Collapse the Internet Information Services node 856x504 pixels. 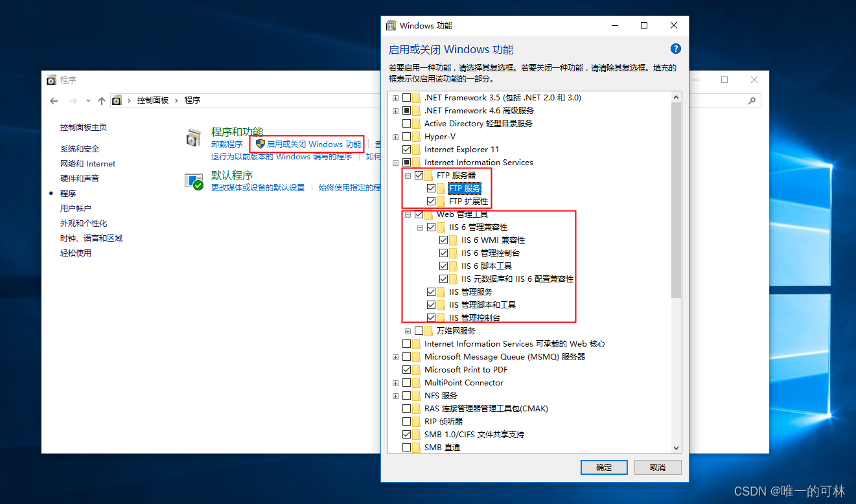396,163
